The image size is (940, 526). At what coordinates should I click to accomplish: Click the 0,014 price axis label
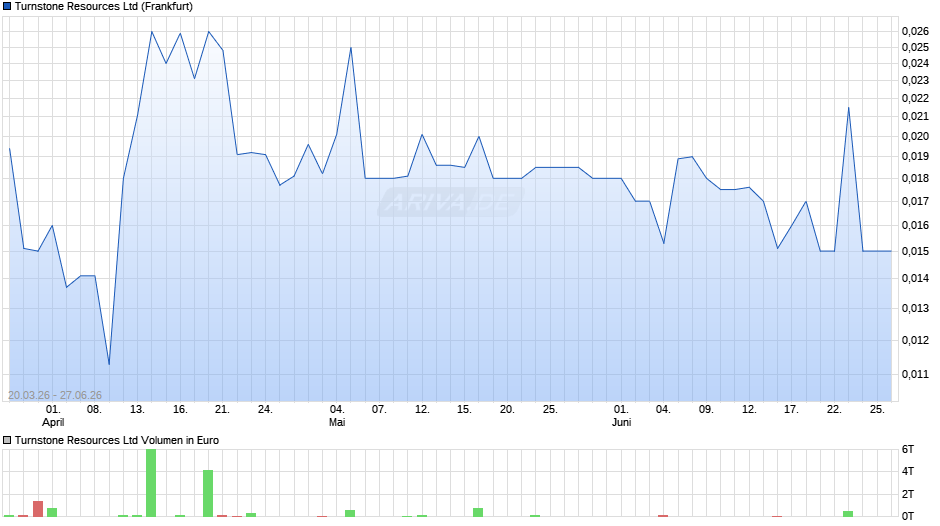(915, 278)
